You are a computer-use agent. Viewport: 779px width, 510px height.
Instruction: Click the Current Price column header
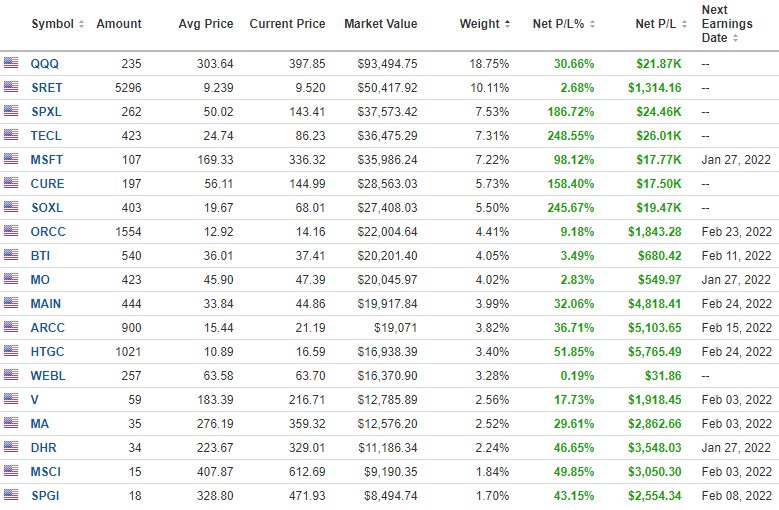287,24
